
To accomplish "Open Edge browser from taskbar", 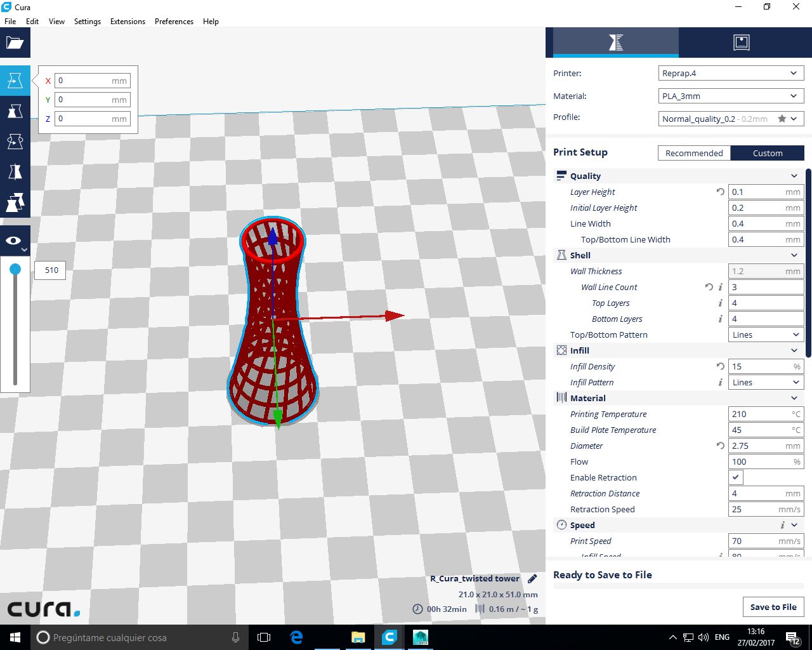I will point(296,637).
